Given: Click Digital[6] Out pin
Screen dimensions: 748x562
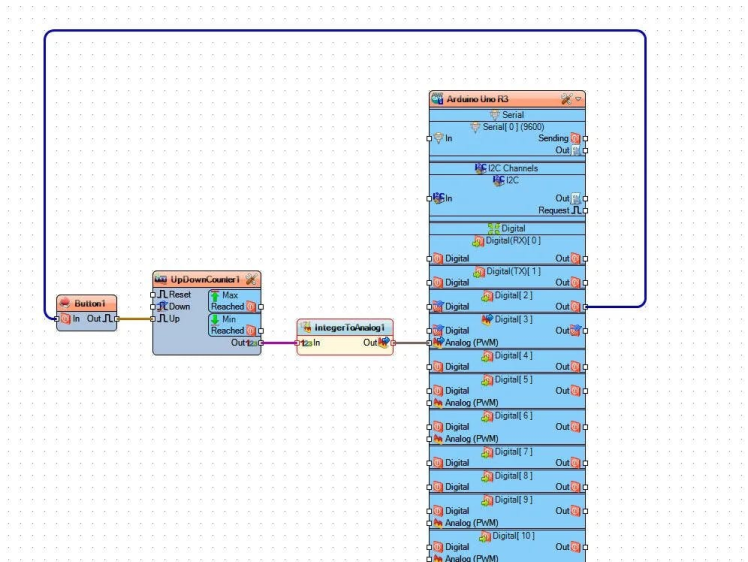Looking at the screenshot, I should 585,427.
